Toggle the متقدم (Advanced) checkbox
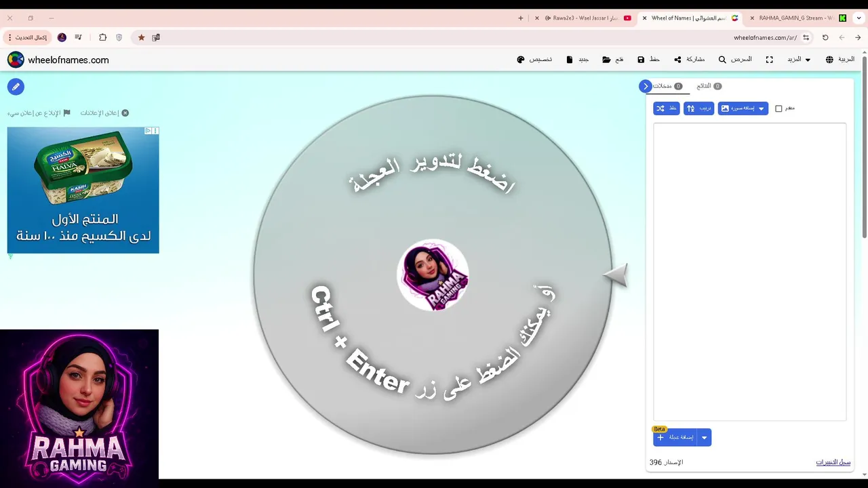Viewport: 868px width, 488px height. click(x=778, y=108)
